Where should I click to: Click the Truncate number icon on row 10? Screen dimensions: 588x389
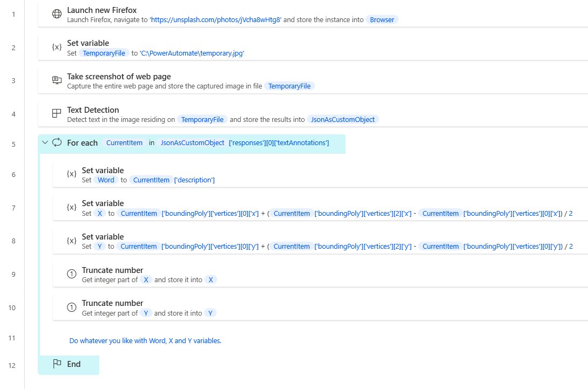point(71,307)
